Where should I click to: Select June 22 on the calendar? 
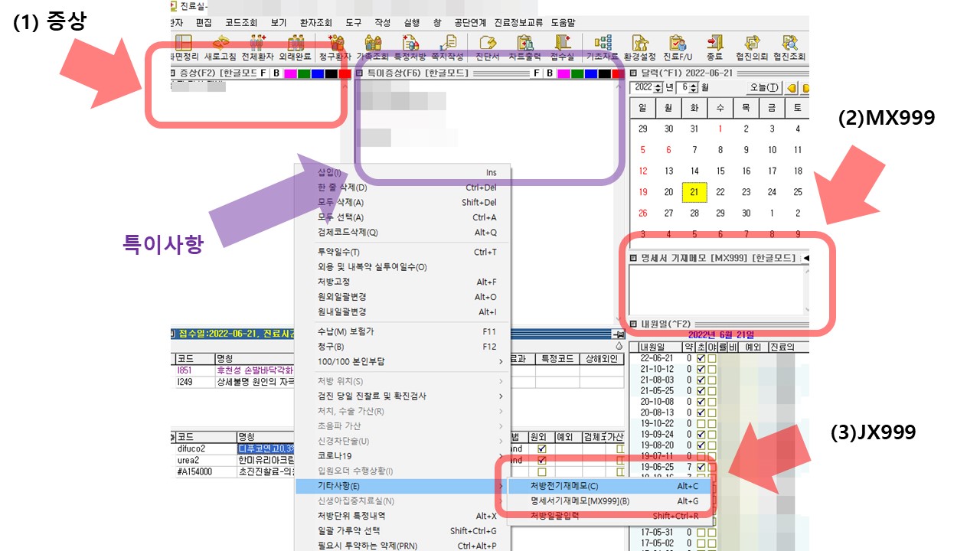[x=720, y=192]
